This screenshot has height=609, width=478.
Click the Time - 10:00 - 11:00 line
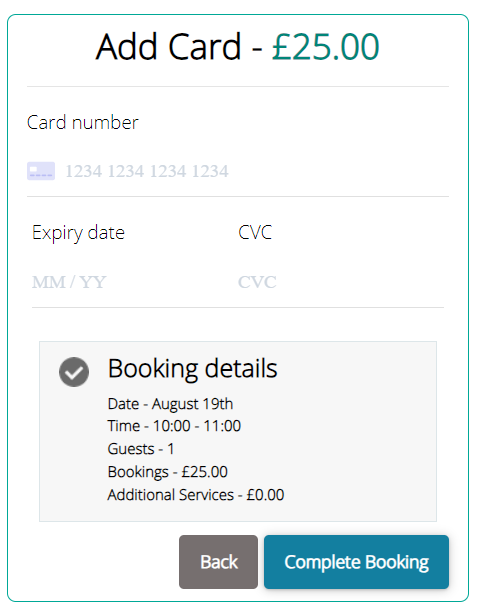(x=174, y=426)
